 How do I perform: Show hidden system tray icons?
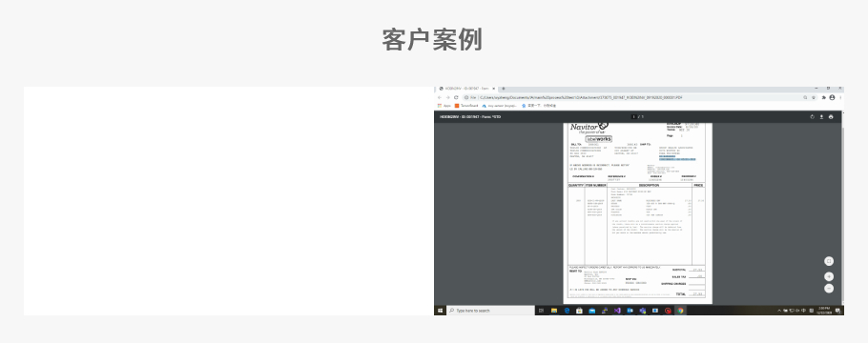pos(779,311)
